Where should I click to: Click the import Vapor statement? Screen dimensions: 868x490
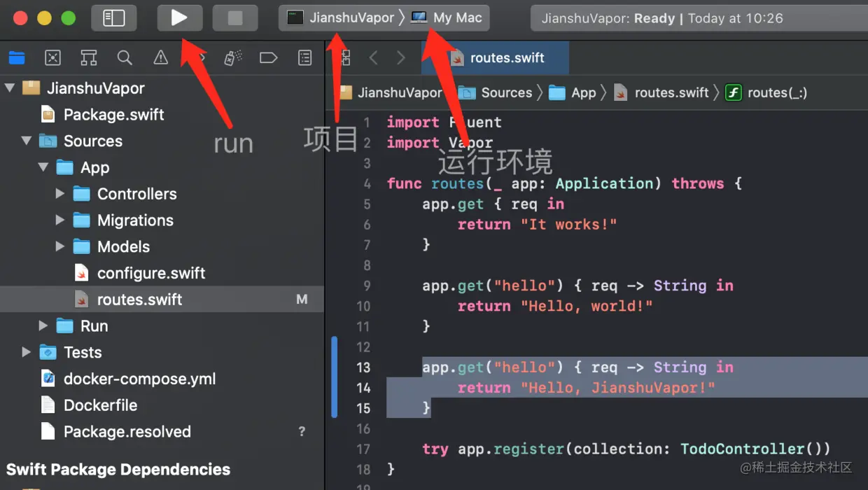tap(440, 143)
